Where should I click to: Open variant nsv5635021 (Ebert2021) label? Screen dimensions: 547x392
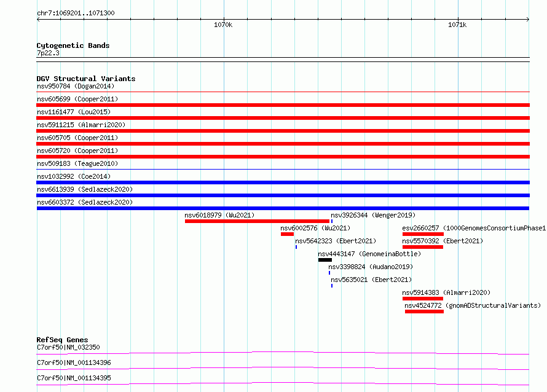point(371,280)
